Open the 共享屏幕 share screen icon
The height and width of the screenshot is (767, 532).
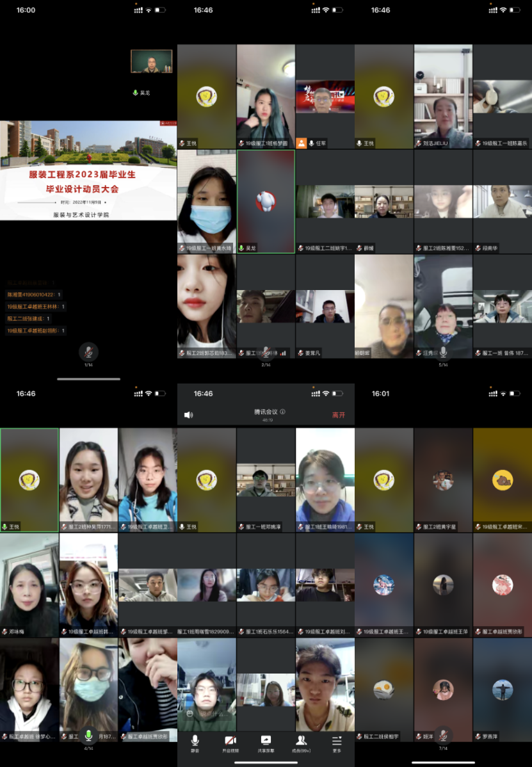[x=266, y=741]
